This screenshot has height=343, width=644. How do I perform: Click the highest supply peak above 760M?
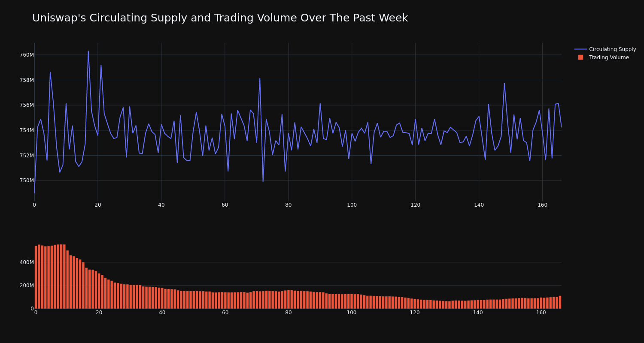pyautogui.click(x=88, y=51)
